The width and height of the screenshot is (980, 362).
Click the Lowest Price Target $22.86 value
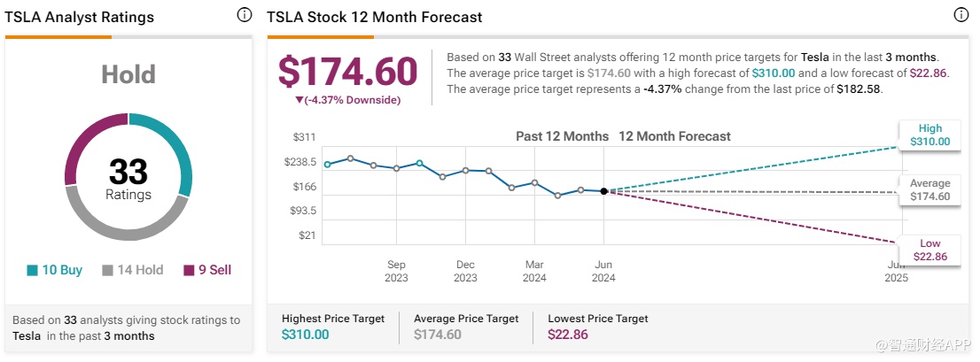(567, 335)
